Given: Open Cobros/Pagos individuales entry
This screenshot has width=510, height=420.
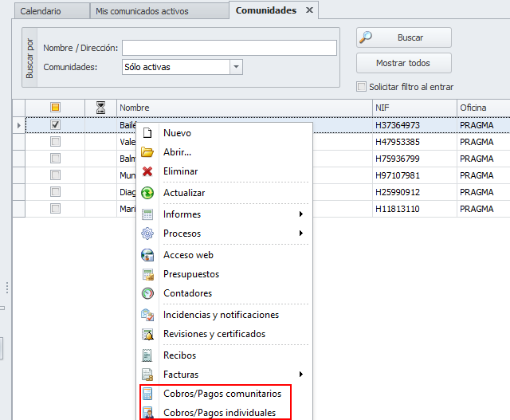Looking at the screenshot, I should (224, 413).
